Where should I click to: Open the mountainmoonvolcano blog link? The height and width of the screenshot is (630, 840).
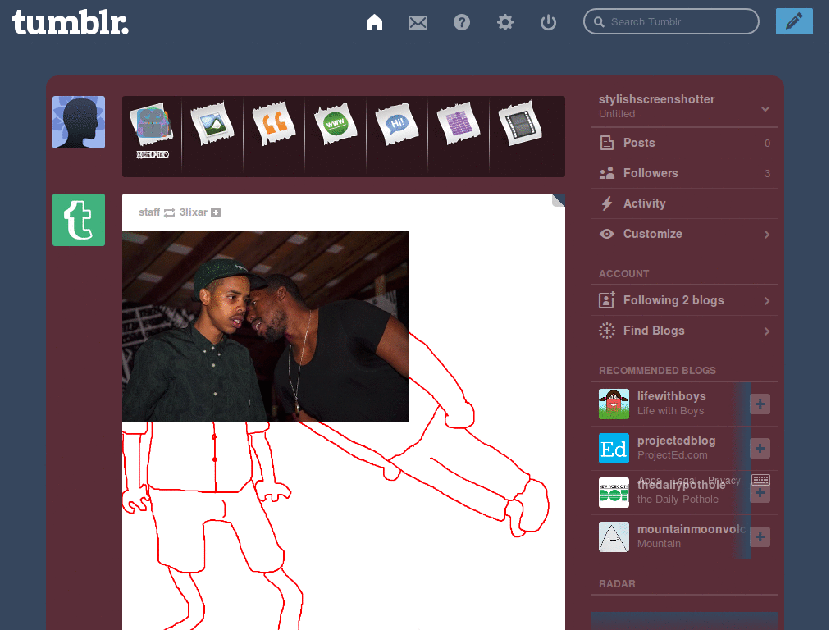tap(691, 529)
